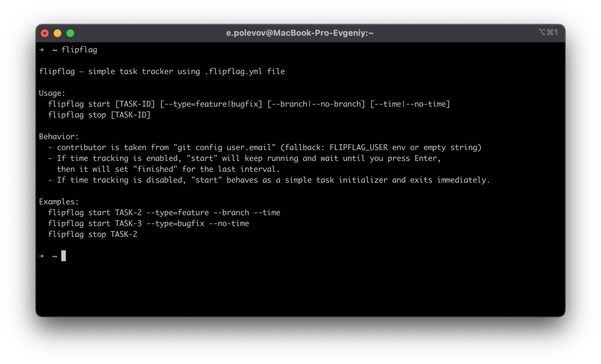Click the tilde home directory symbol in prompt
Image resolution: width=601 pixels, height=364 pixels.
click(54, 50)
